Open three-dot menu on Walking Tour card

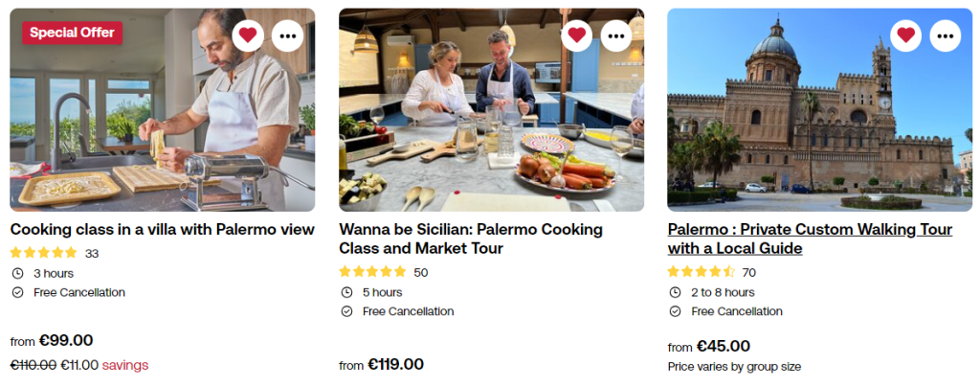pos(946,35)
